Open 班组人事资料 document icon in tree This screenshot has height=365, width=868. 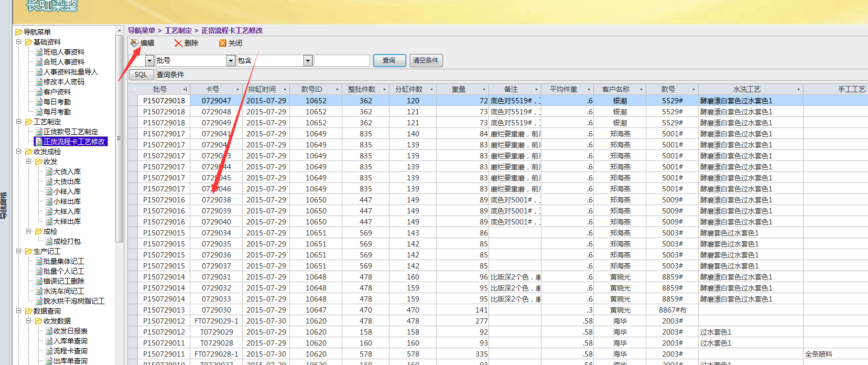pos(39,52)
